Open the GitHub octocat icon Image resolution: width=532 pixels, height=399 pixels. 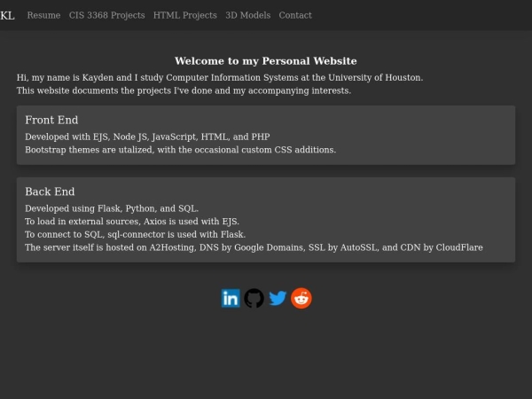pos(254,298)
